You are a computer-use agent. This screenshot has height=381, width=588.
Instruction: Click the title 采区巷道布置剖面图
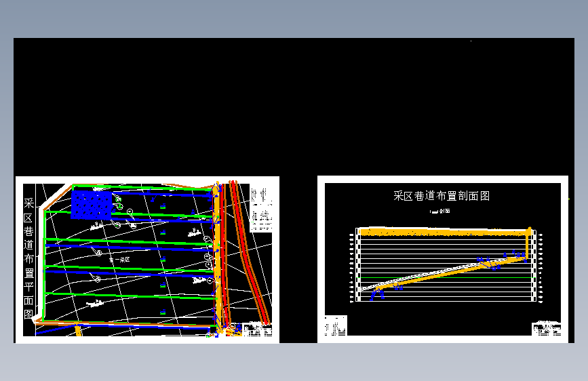(442, 196)
